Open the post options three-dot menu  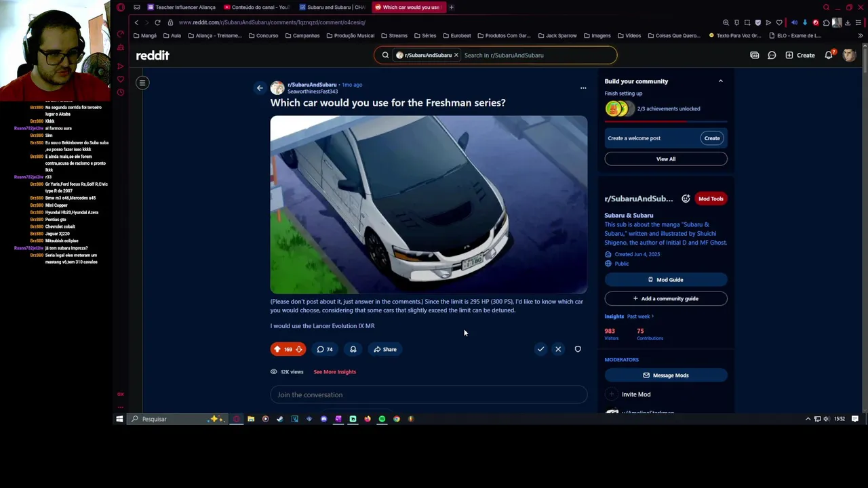(583, 88)
